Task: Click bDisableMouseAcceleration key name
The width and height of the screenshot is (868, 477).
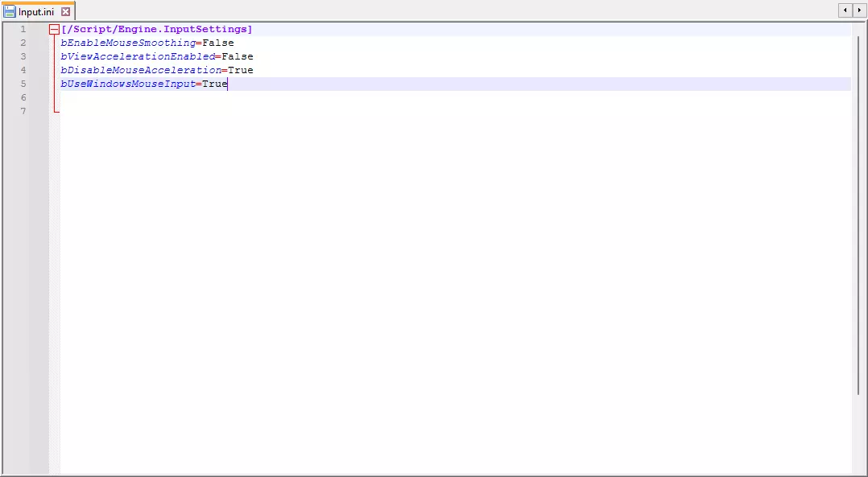Action: [141, 70]
